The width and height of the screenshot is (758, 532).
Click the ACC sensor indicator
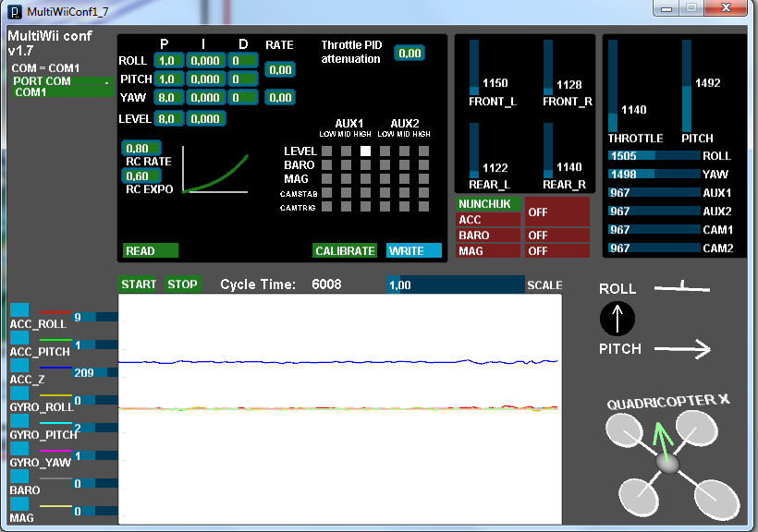pyautogui.click(x=488, y=220)
